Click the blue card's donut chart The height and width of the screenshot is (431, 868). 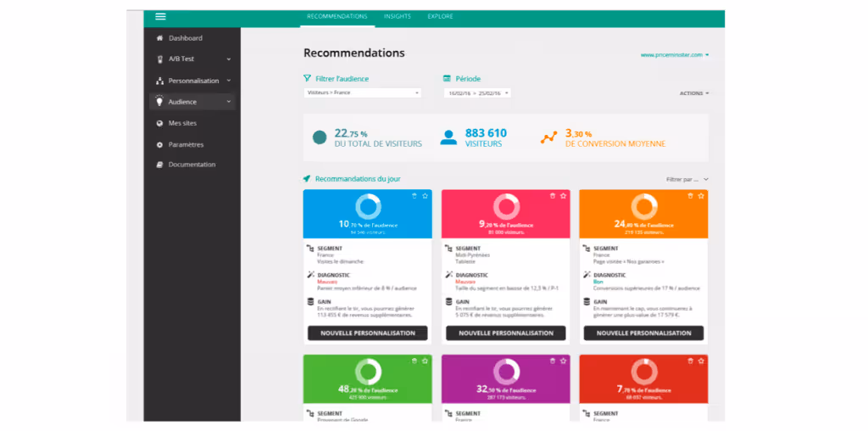pos(368,206)
